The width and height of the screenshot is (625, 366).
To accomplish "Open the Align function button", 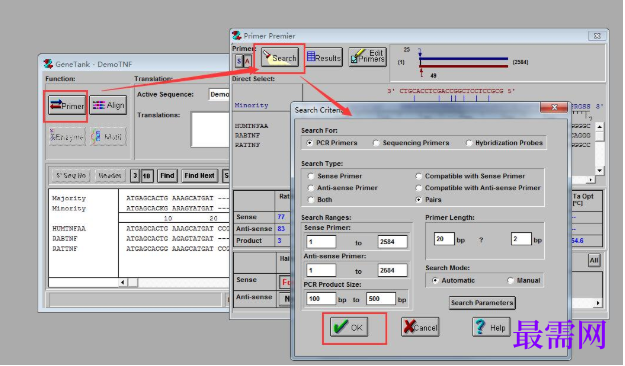I will tap(108, 105).
